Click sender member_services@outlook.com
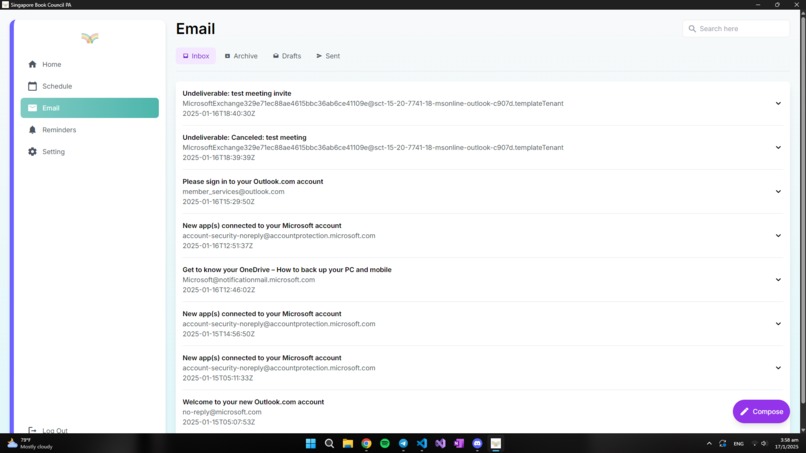 (233, 192)
